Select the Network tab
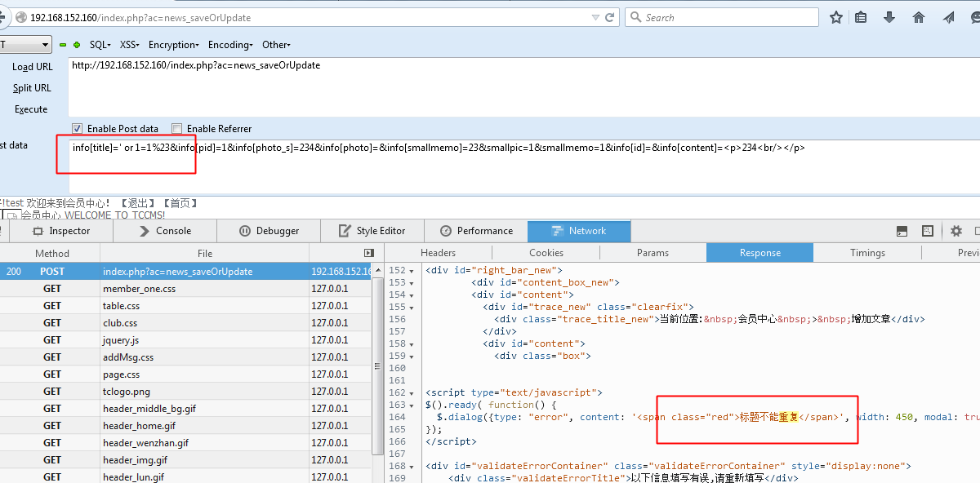980x483 pixels. pyautogui.click(x=579, y=231)
